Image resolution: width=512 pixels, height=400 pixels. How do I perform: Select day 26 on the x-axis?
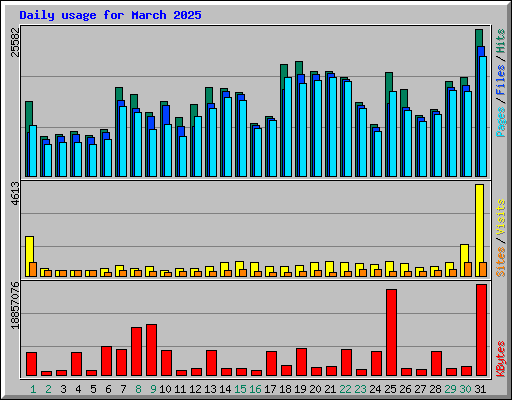pos(405,389)
